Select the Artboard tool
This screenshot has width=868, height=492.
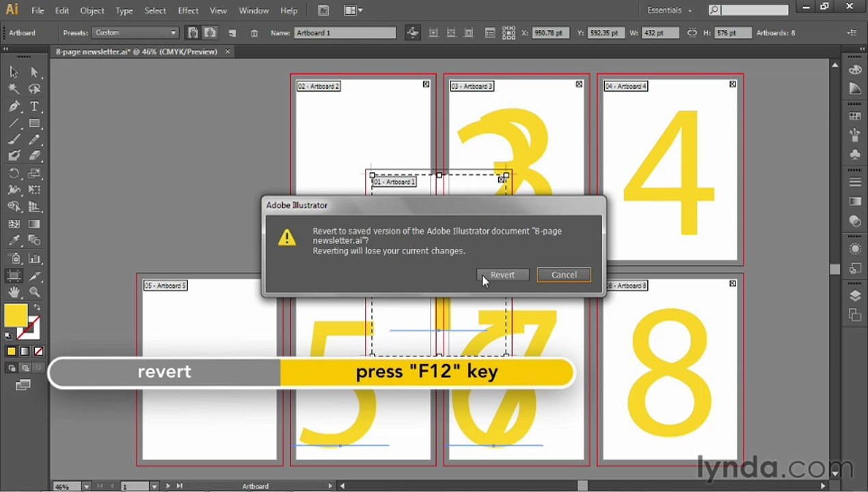pos(14,276)
